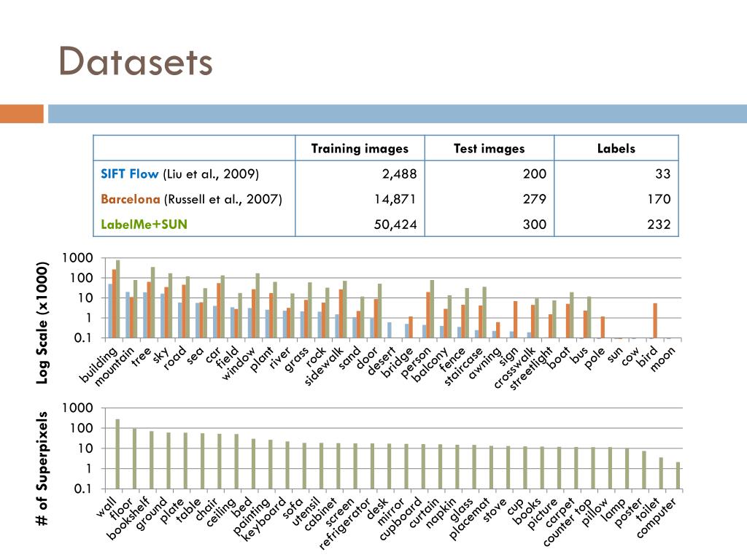Click the Test images column header

489,149
